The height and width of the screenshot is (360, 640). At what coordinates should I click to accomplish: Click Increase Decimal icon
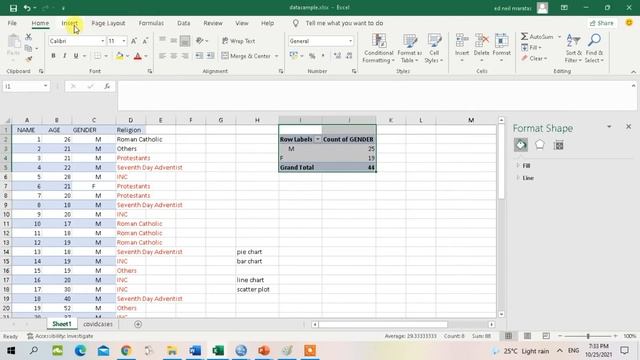tap(337, 56)
